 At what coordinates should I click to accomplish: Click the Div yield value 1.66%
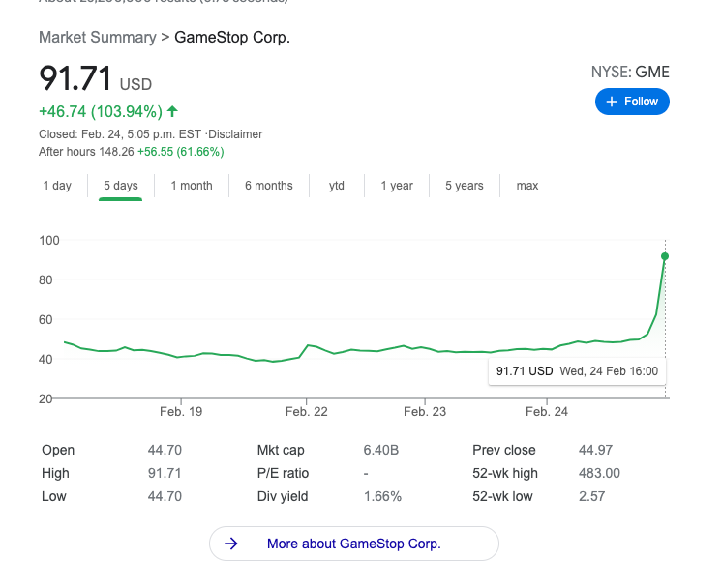pyautogui.click(x=382, y=496)
